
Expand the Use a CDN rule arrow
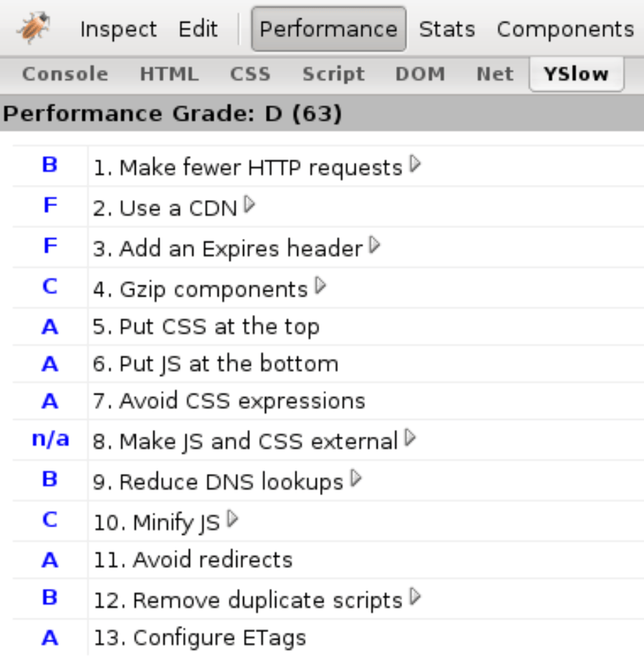249,205
